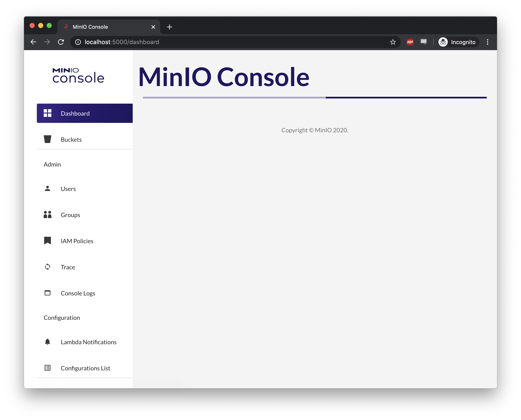The image size is (521, 420).
Task: Click the Configuration section heading
Action: tap(62, 317)
